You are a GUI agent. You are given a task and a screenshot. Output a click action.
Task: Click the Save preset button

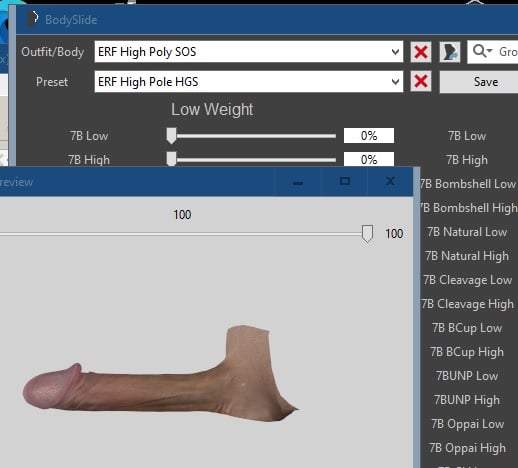(x=479, y=82)
